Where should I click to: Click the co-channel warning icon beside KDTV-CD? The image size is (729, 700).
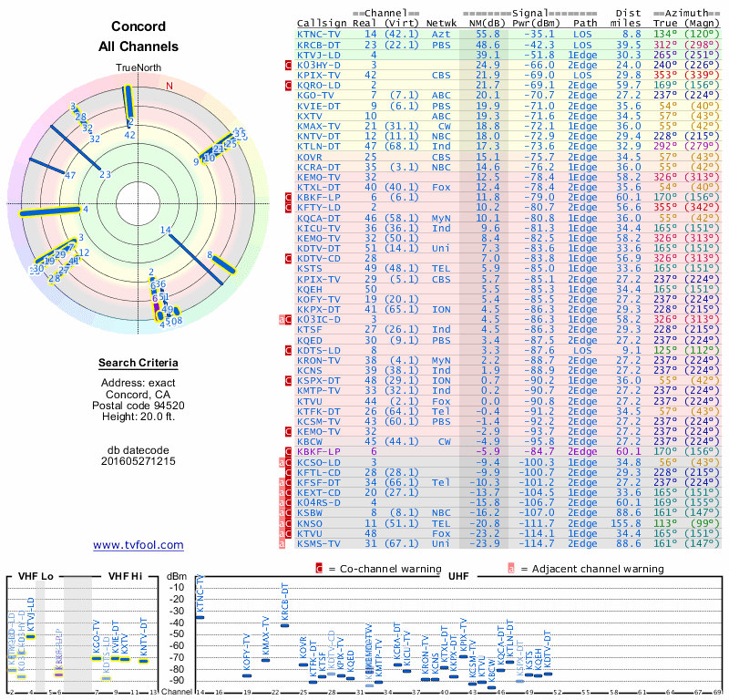coord(288,259)
